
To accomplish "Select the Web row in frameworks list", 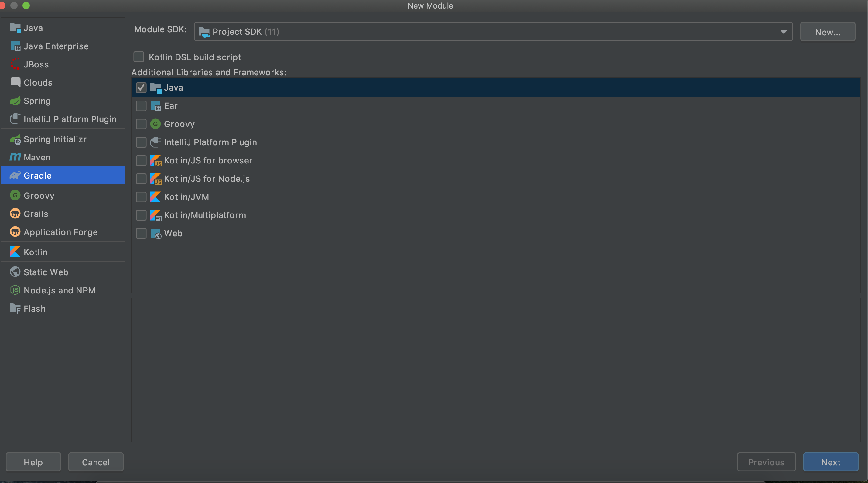I will pyautogui.click(x=173, y=233).
